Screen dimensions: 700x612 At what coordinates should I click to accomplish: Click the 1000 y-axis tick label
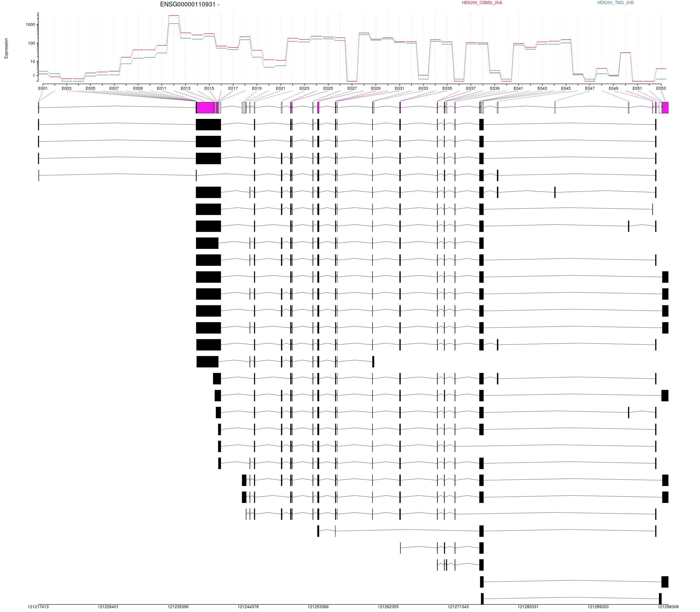[x=30, y=24]
